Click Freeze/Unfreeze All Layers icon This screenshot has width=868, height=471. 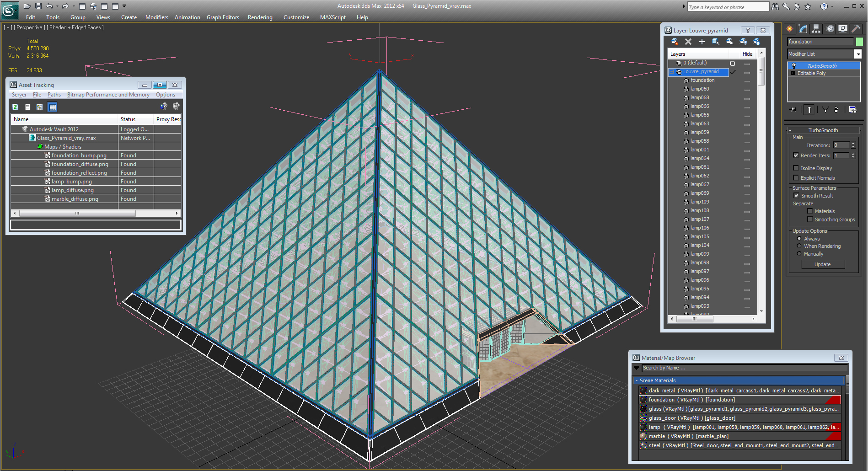point(757,42)
